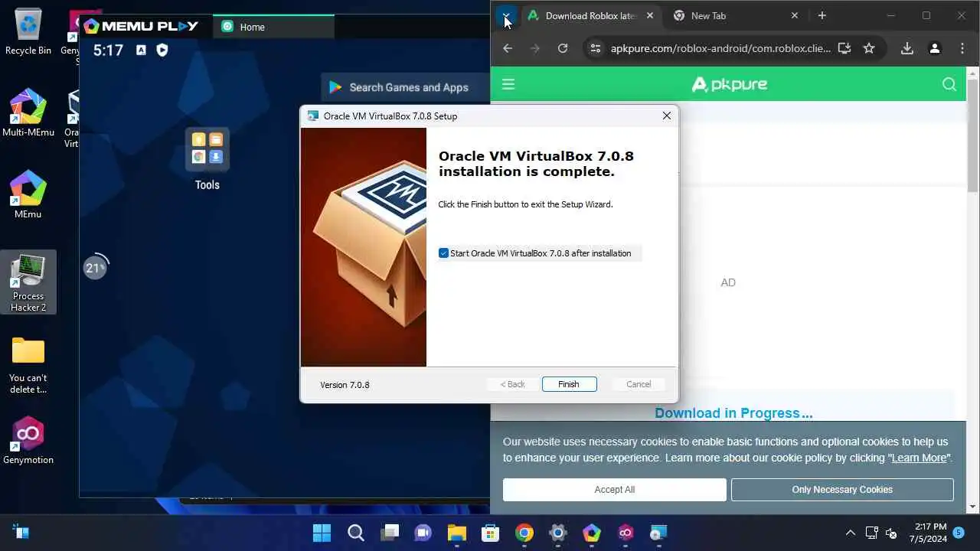Switch to Genymotion on the taskbar
This screenshot has width=980, height=551.
[x=626, y=533]
